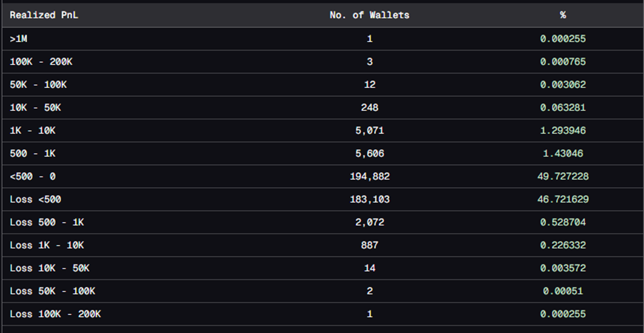Viewport: 644px width, 333px height.
Task: Click the 887 wallets cell
Action: pos(369,245)
